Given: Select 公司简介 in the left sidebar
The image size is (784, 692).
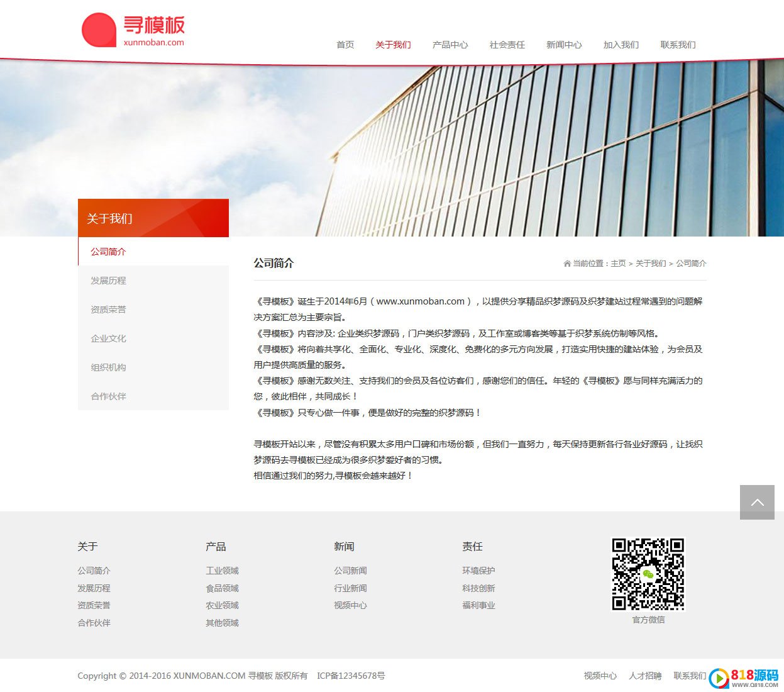Looking at the screenshot, I should 153,252.
